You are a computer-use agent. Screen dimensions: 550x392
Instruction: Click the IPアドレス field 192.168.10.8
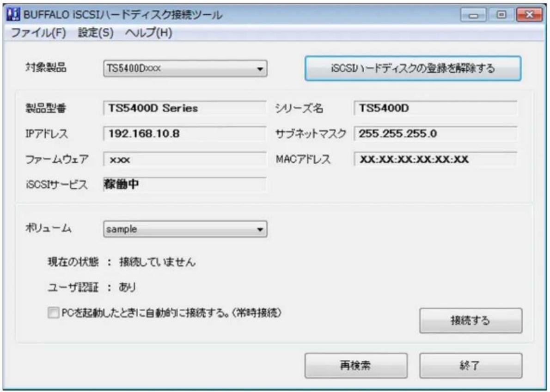click(185, 134)
